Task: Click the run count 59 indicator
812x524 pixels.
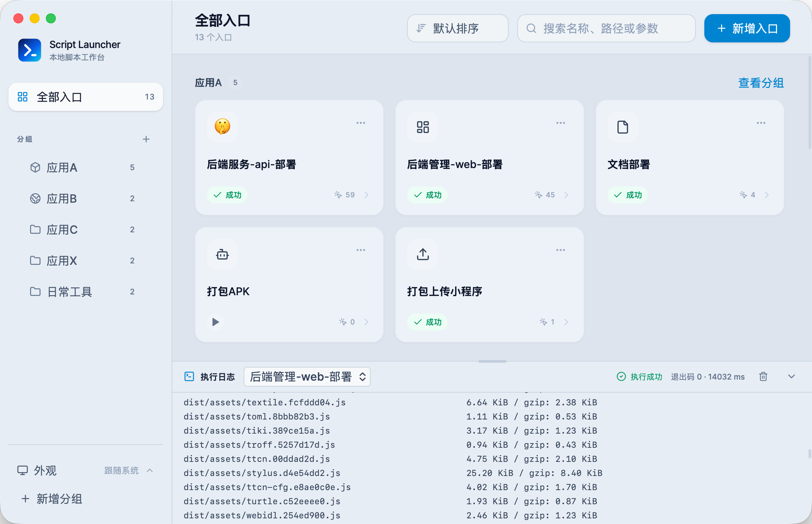Action: 345,195
